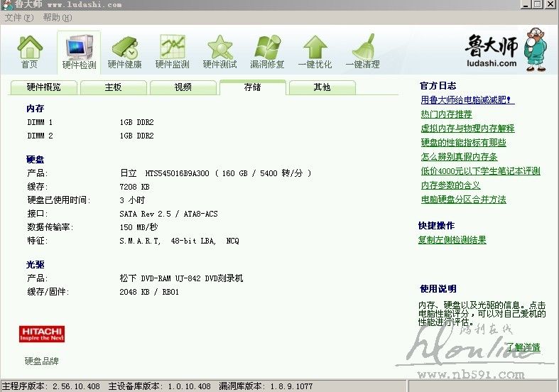The width and height of the screenshot is (559, 392).
Task: Select the 存储 tab
Action: pyautogui.click(x=252, y=87)
